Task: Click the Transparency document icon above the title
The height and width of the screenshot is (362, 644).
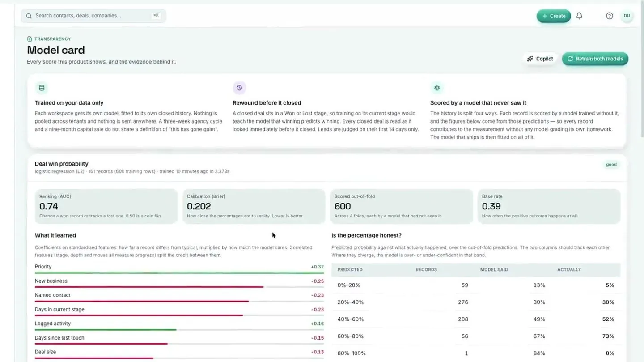Action: 30,39
